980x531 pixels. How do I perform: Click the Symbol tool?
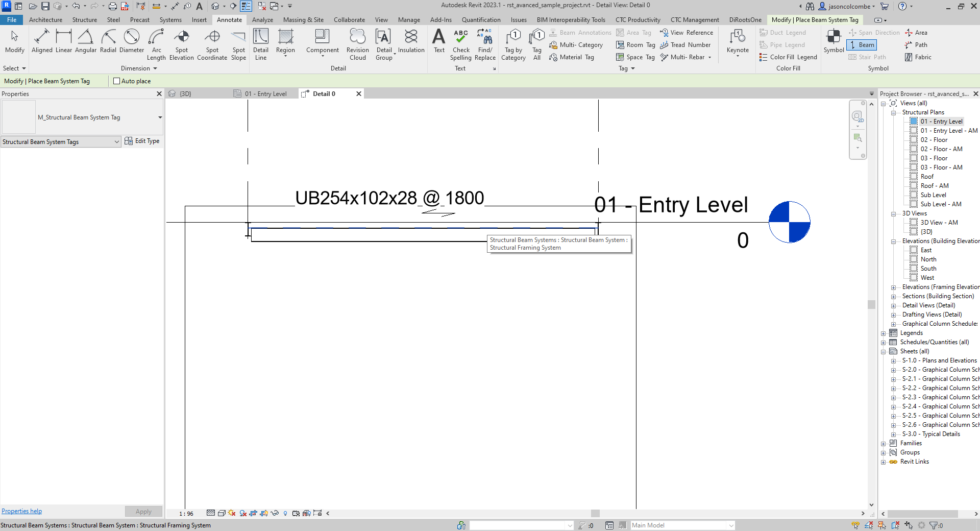(834, 41)
